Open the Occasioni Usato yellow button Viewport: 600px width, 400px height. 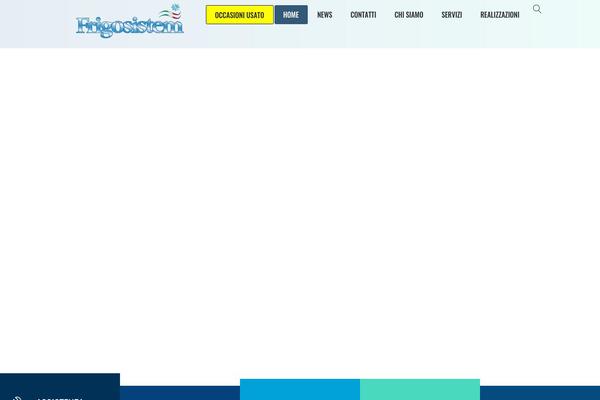coord(240,15)
